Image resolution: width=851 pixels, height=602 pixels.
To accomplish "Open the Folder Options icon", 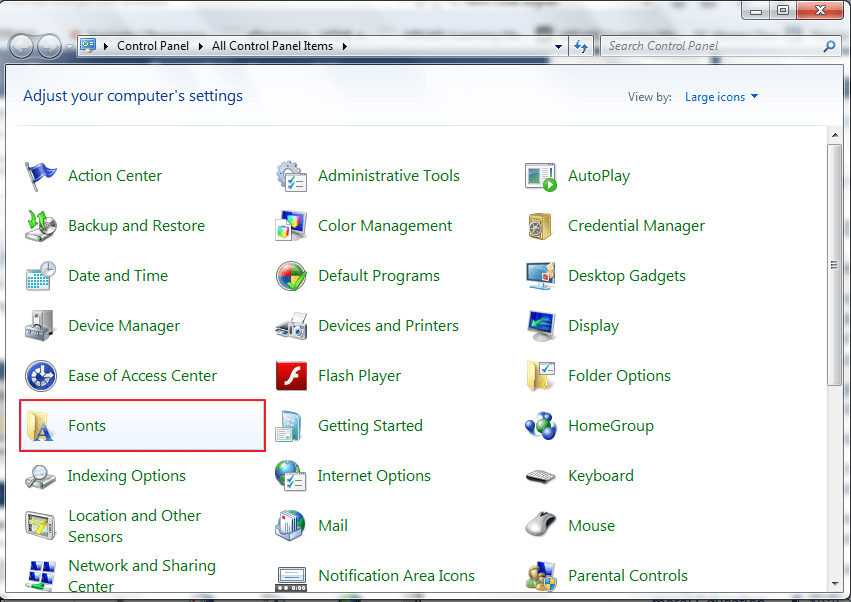I will [541, 376].
